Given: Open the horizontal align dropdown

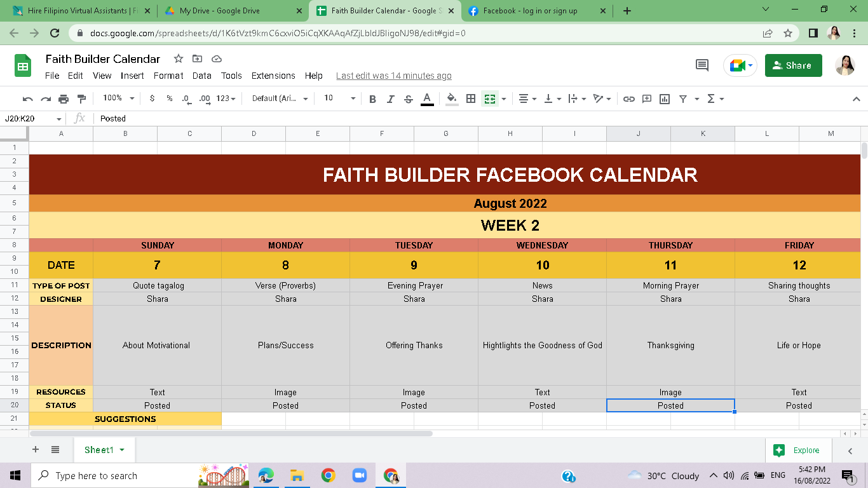Looking at the screenshot, I should 527,98.
